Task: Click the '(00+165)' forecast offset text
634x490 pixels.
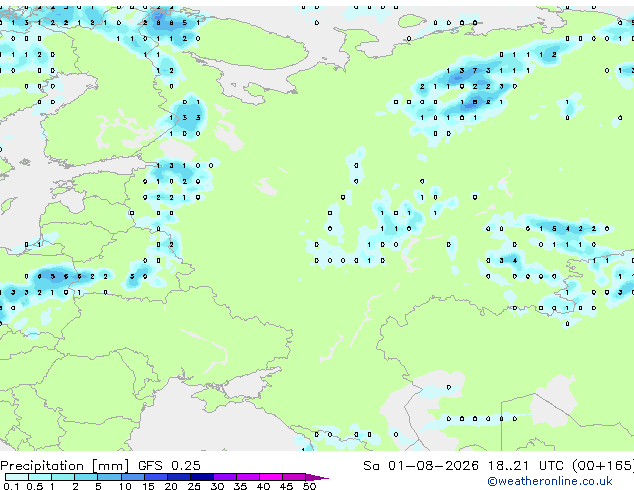Action: [x=603, y=466]
